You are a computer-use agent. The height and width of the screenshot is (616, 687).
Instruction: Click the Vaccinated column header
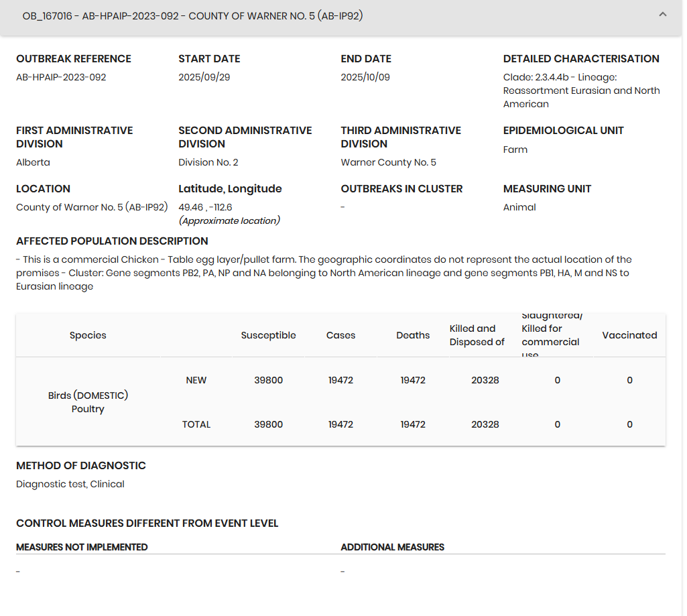(x=629, y=335)
